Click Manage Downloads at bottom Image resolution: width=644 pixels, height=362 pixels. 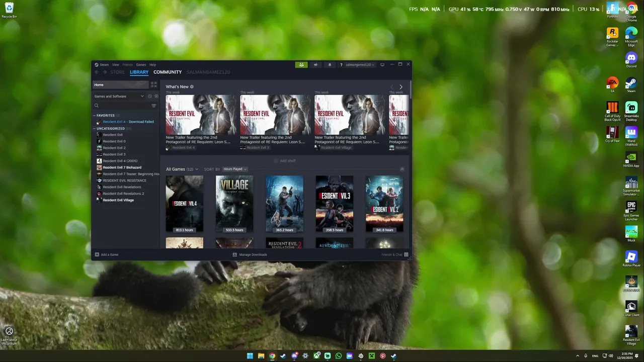[250, 254]
